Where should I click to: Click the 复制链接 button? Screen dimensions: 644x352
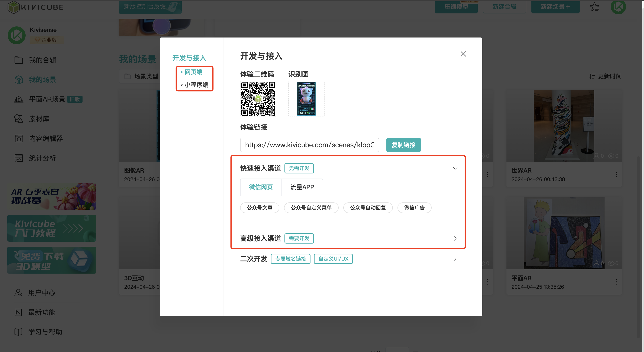403,145
